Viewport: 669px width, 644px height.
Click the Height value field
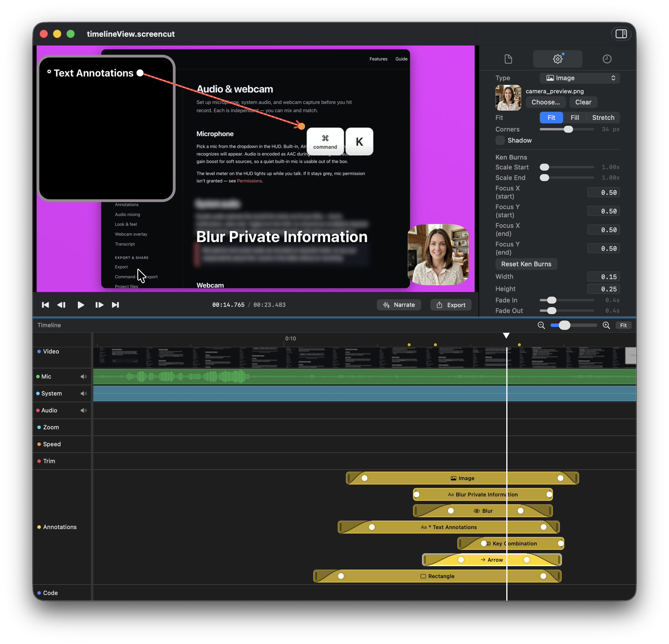[x=603, y=289]
